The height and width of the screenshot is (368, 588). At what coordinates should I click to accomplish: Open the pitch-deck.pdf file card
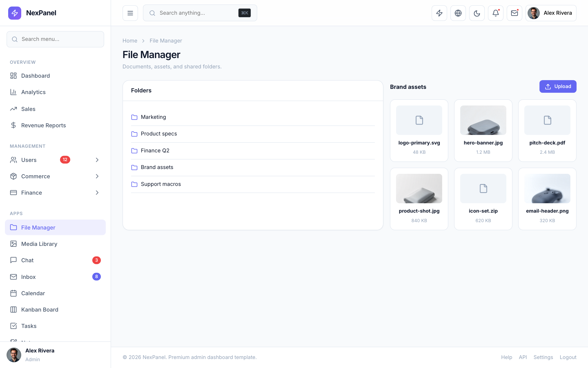coord(547,131)
